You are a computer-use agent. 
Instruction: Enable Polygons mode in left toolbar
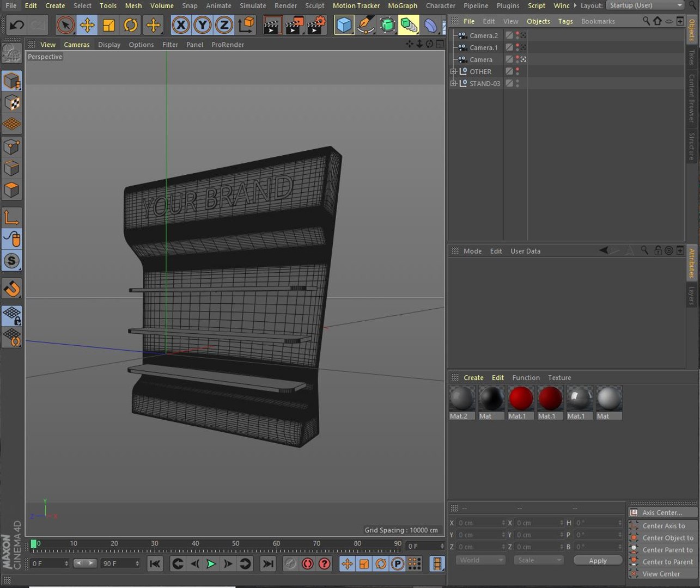tap(12, 190)
